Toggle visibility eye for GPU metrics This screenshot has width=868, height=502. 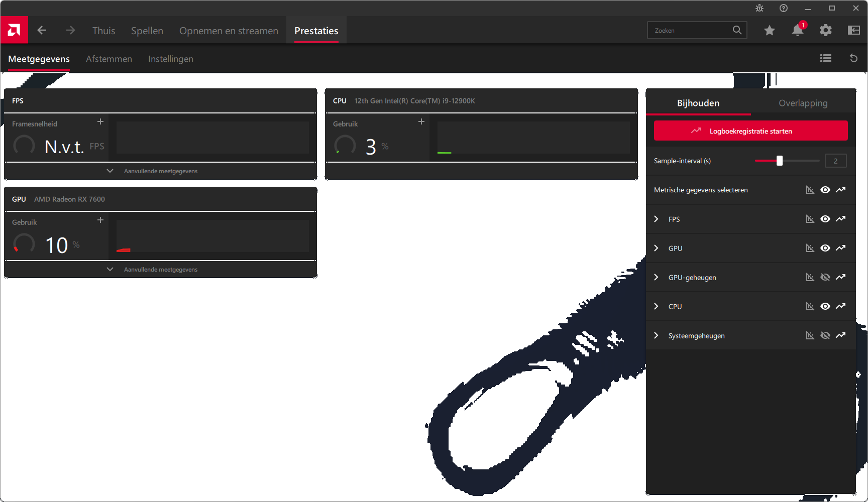click(825, 248)
